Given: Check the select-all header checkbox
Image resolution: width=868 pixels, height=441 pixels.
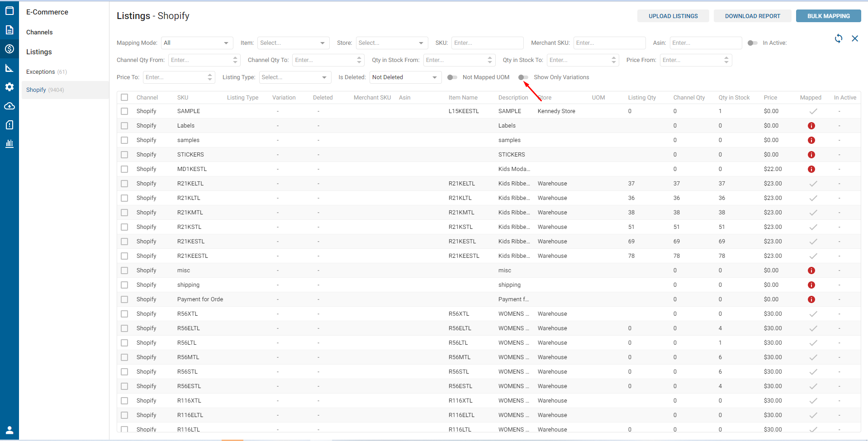Looking at the screenshot, I should point(124,97).
